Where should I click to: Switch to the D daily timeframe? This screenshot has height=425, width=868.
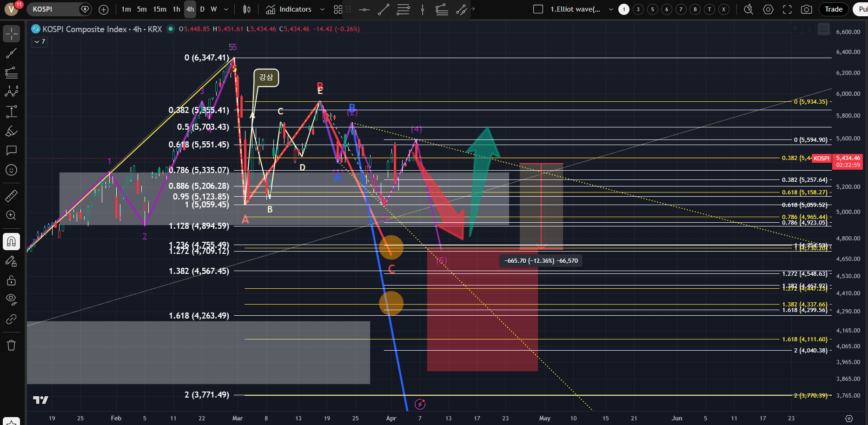202,9
